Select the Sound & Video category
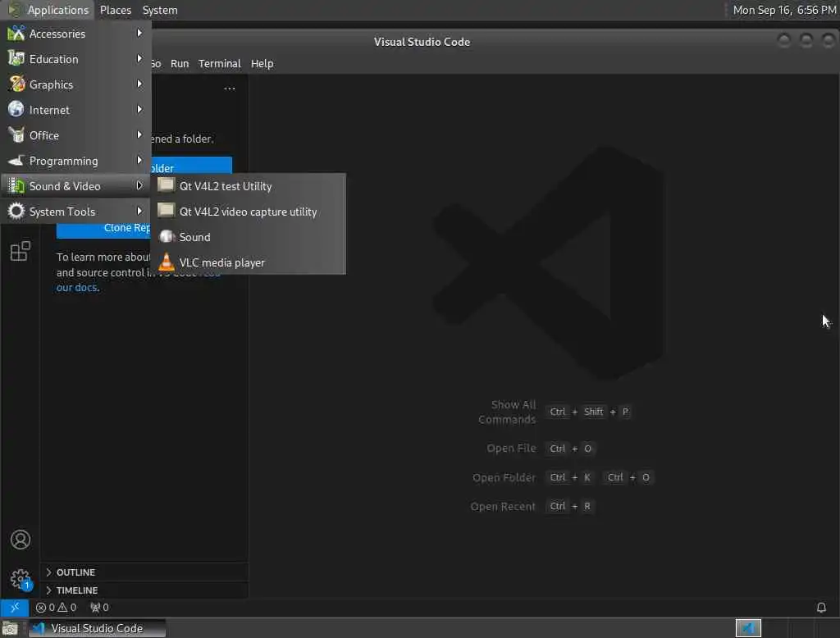This screenshot has height=638, width=840. (75, 186)
